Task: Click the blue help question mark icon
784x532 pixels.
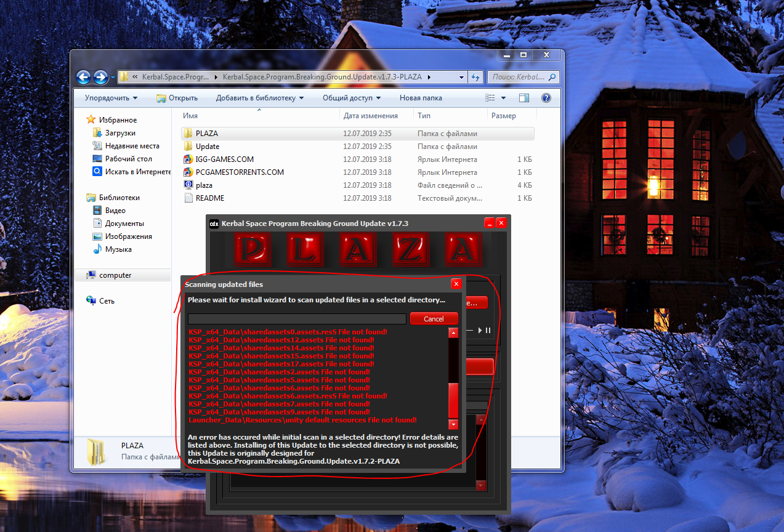Action: point(546,98)
